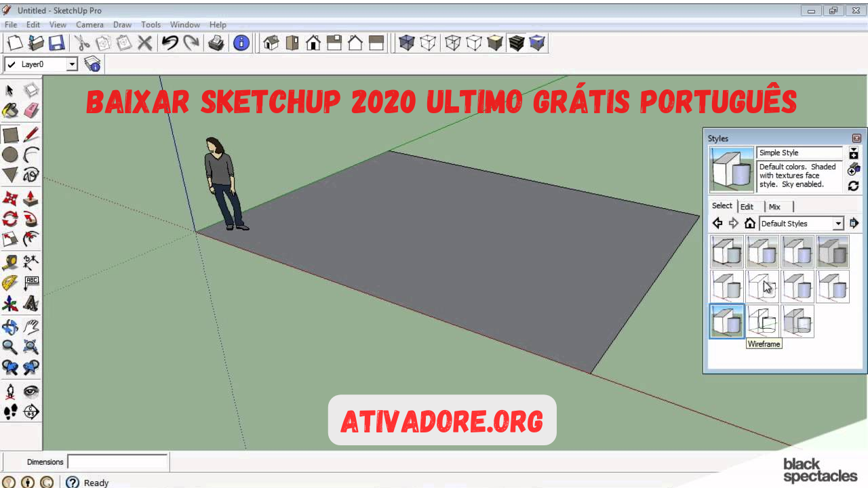
Task: Activate the Follow Me tool
Action: click(x=31, y=219)
